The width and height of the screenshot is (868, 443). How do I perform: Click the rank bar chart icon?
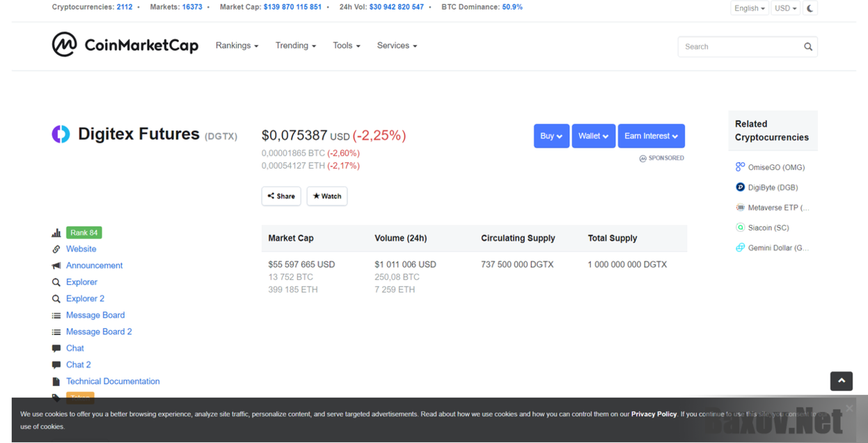(56, 233)
